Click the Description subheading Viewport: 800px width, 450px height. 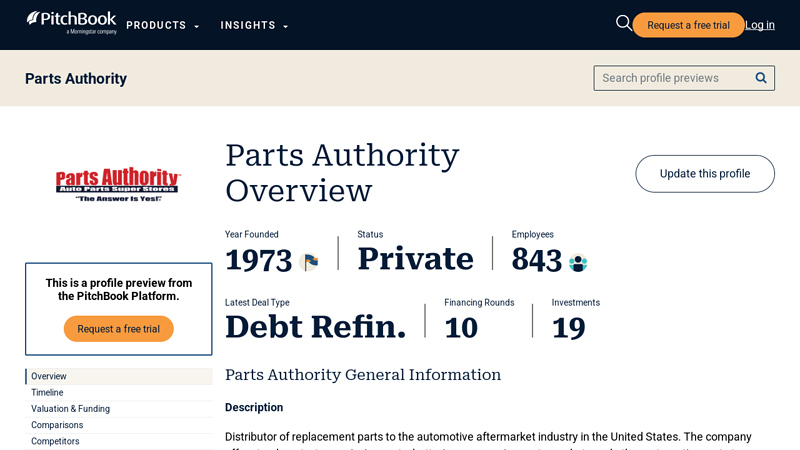[254, 407]
